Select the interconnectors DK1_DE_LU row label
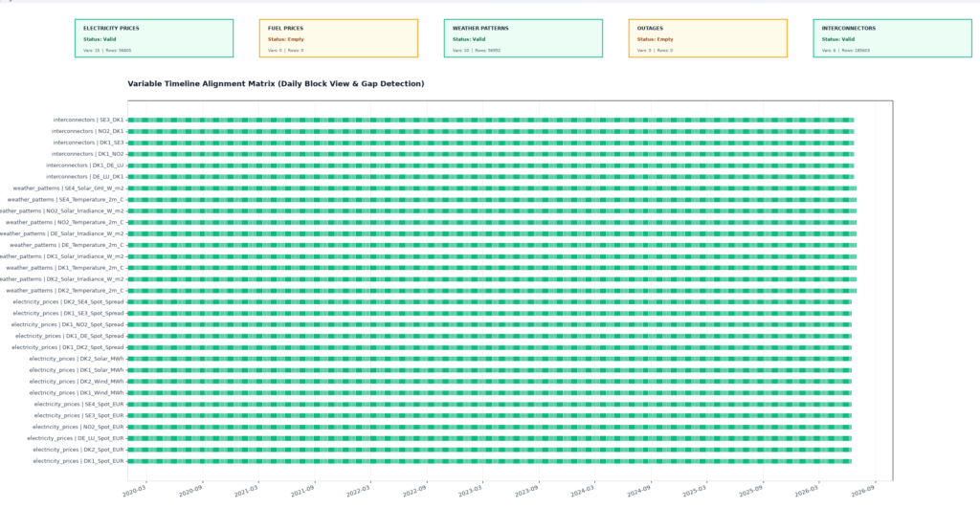This screenshot has width=980, height=508. click(x=85, y=166)
